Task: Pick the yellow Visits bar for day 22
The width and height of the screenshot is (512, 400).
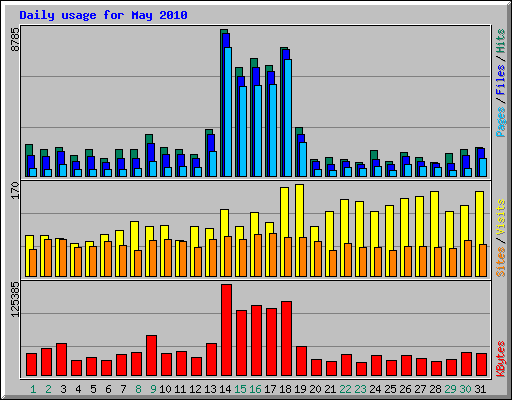Action: 345,221
